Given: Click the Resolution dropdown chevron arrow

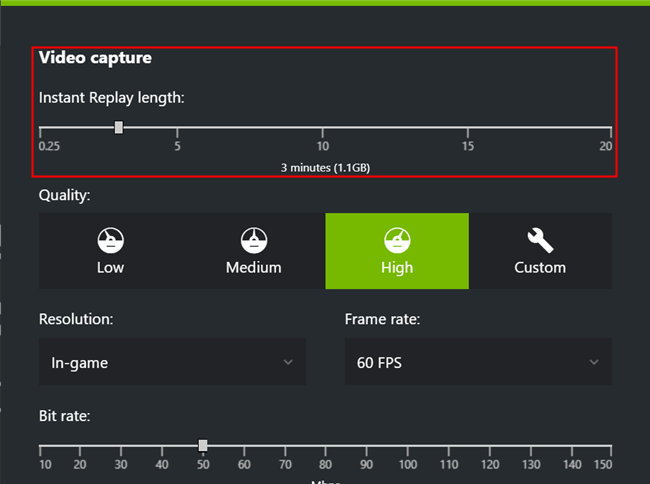Looking at the screenshot, I should click(288, 362).
